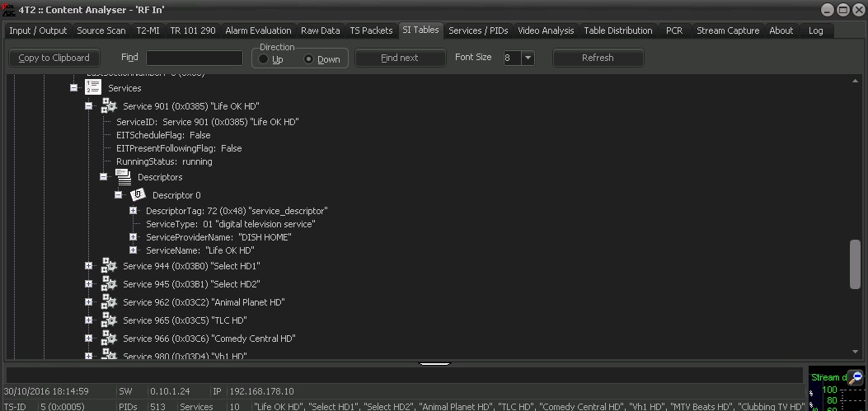Screen dimensions: 868x411
Task: Open Services / PIDs tab
Action: 480,31
